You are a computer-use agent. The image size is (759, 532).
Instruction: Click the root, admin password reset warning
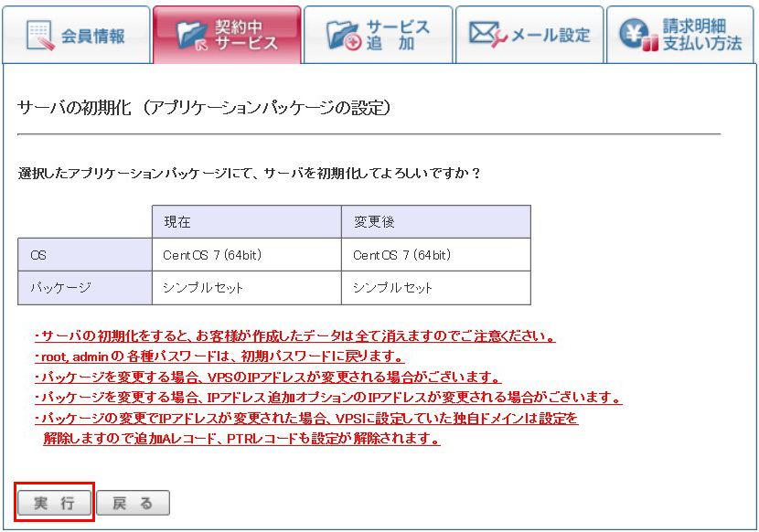(x=219, y=356)
